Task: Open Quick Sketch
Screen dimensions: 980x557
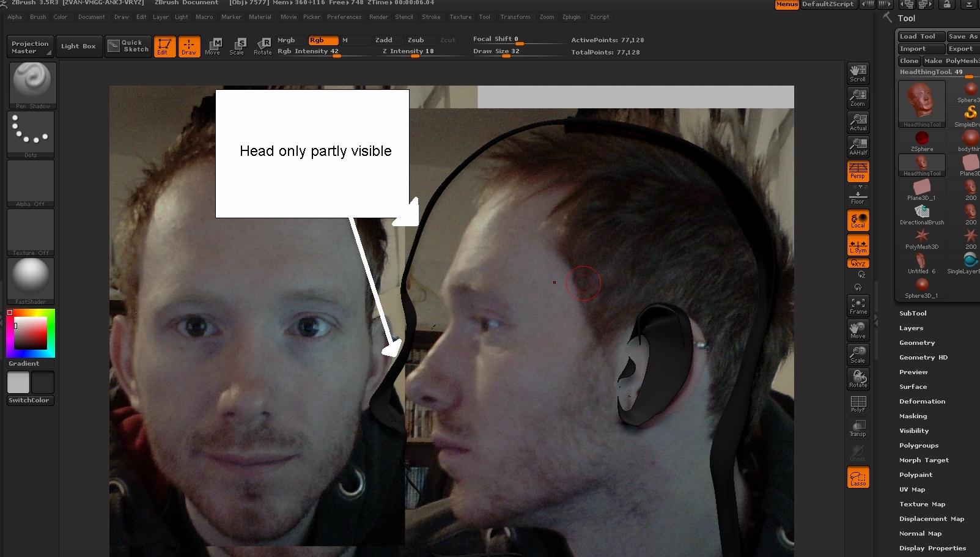Action: coord(128,46)
